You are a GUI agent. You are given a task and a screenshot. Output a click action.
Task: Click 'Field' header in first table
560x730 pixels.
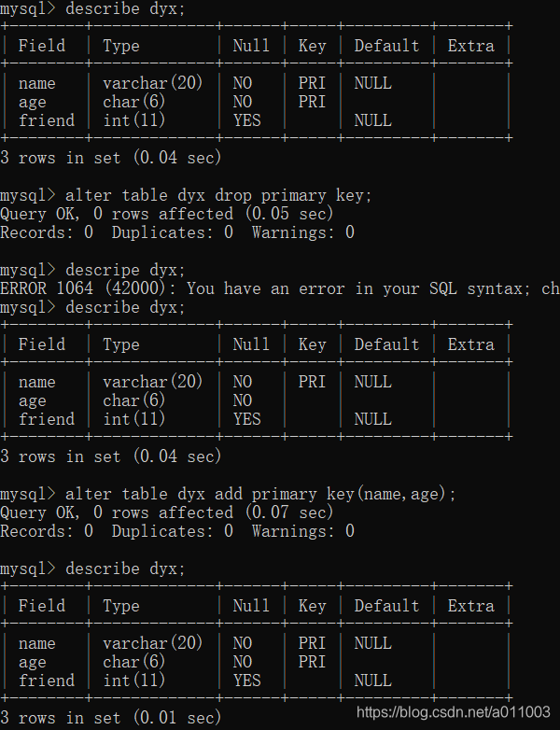[42, 46]
